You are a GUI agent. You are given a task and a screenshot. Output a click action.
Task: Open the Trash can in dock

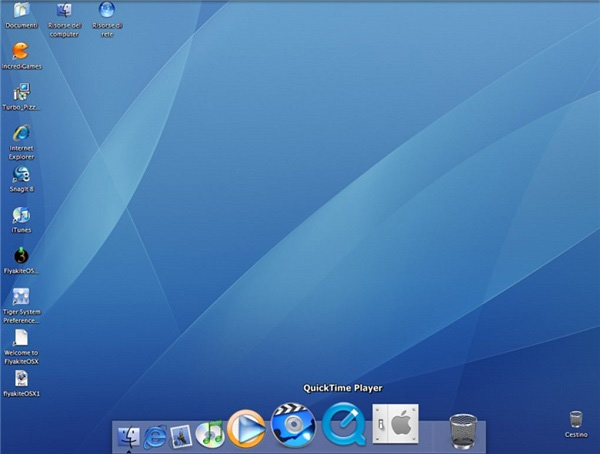(x=463, y=431)
